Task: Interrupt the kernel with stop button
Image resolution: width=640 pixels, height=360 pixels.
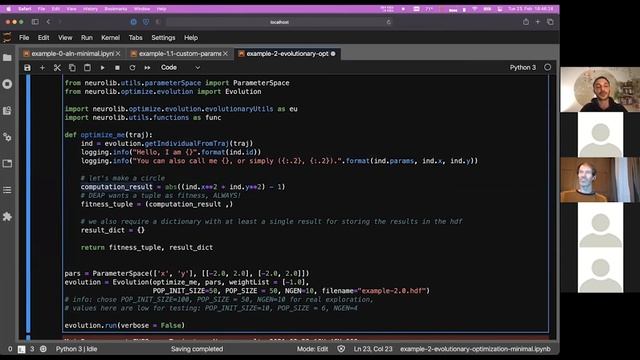Action: (x=117, y=68)
